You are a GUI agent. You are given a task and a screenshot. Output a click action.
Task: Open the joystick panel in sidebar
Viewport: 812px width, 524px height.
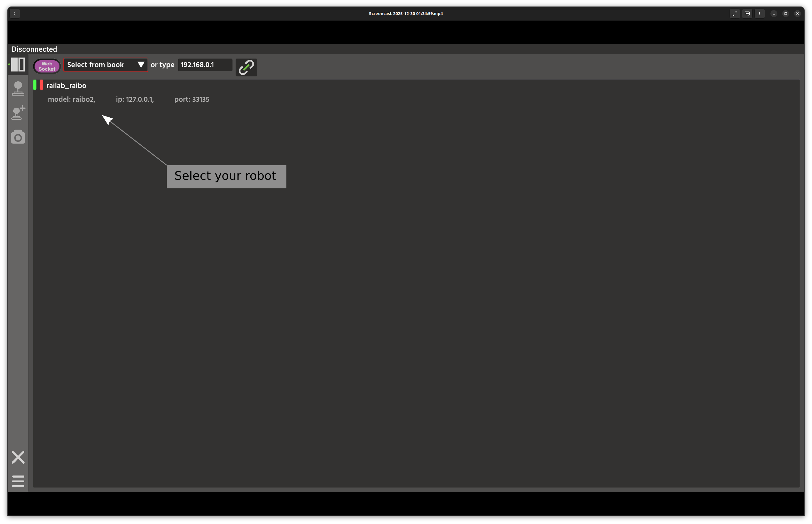click(18, 88)
